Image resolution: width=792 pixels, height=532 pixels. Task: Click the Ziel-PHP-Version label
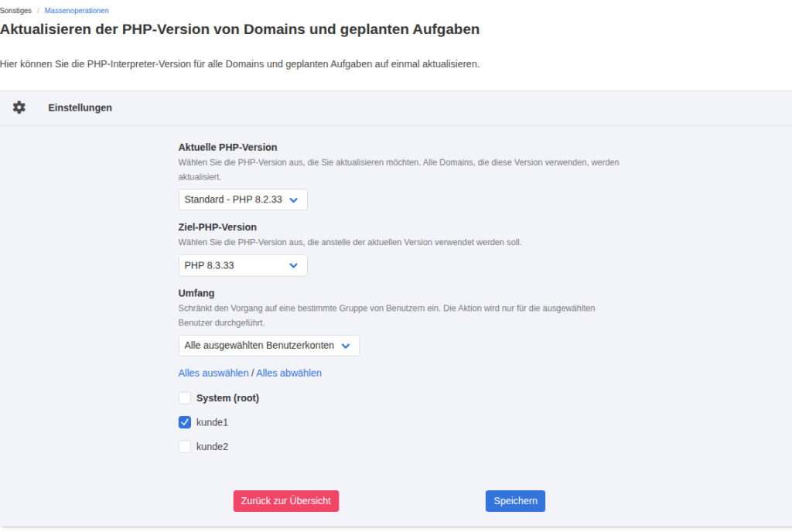[x=217, y=227]
